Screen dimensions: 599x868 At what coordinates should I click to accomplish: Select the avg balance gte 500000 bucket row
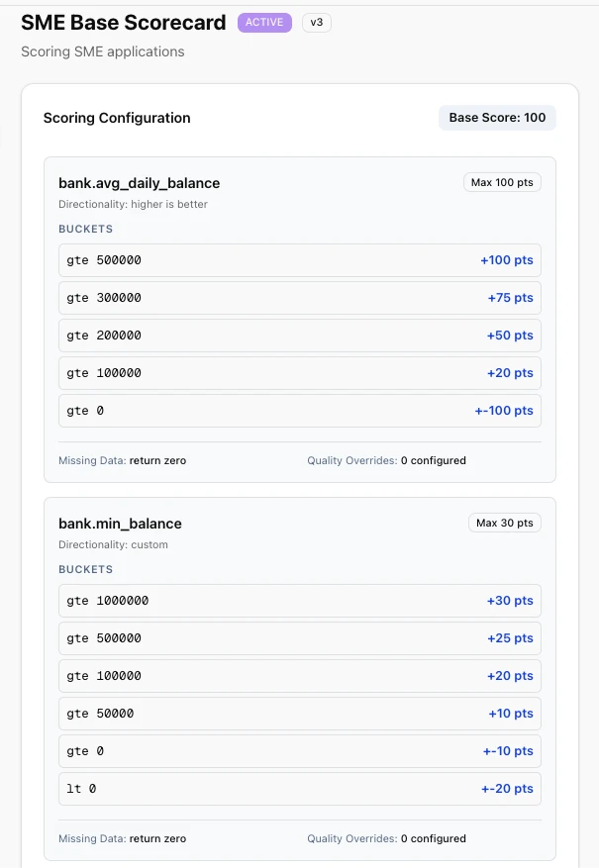(299, 260)
